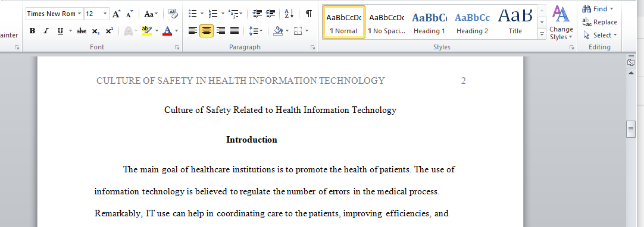Open highlight color dropdown arrow
The height and width of the screenshot is (227, 644).
tap(157, 31)
